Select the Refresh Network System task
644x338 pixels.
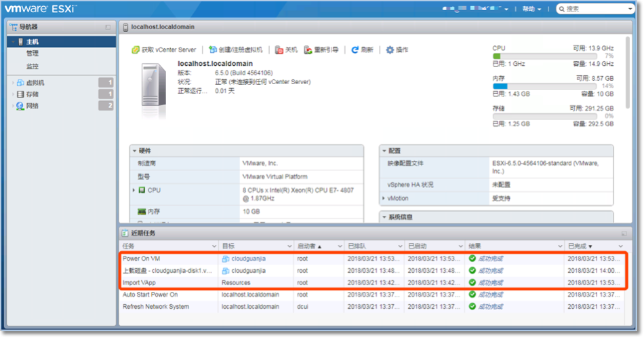[373, 306]
